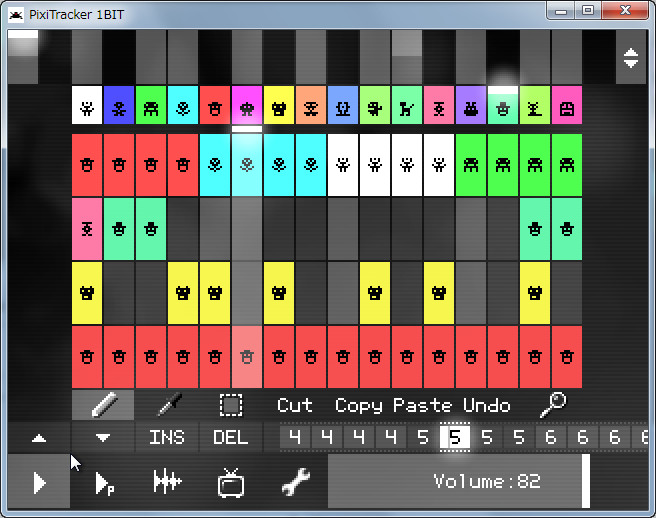The image size is (656, 518).
Task: Pick the cyan skull instrument in palette
Action: tap(183, 105)
